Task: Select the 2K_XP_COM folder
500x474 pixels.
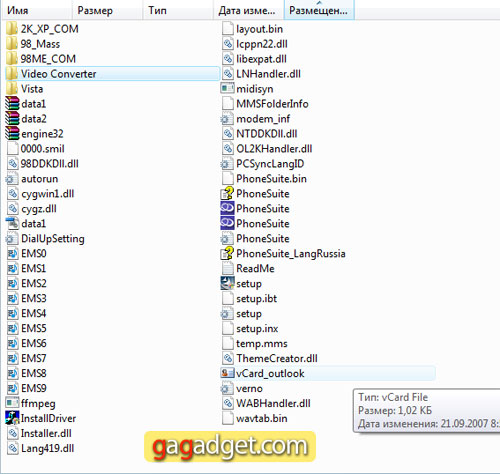Action: coord(42,29)
